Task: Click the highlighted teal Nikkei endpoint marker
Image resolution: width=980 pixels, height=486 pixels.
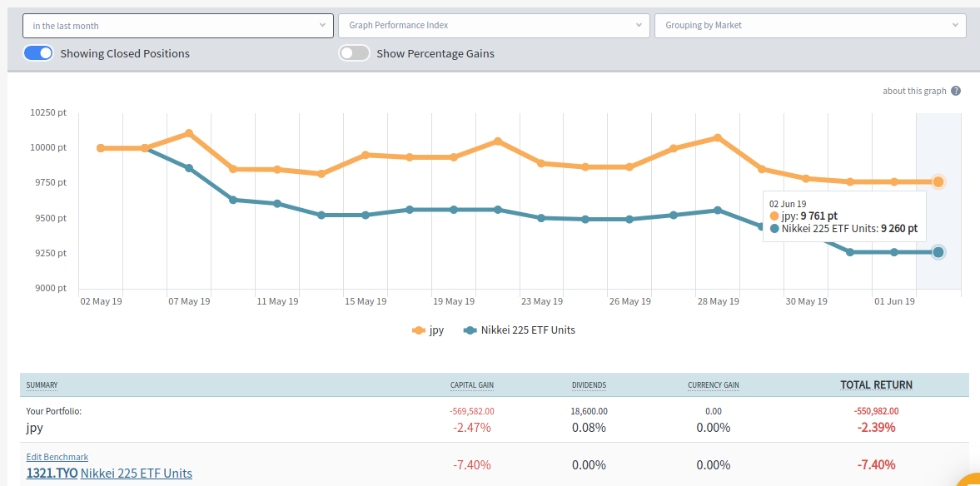Action: pos(938,252)
